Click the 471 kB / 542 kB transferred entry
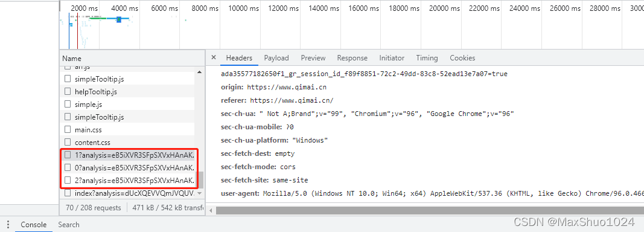This screenshot has width=644, height=232. (x=168, y=208)
